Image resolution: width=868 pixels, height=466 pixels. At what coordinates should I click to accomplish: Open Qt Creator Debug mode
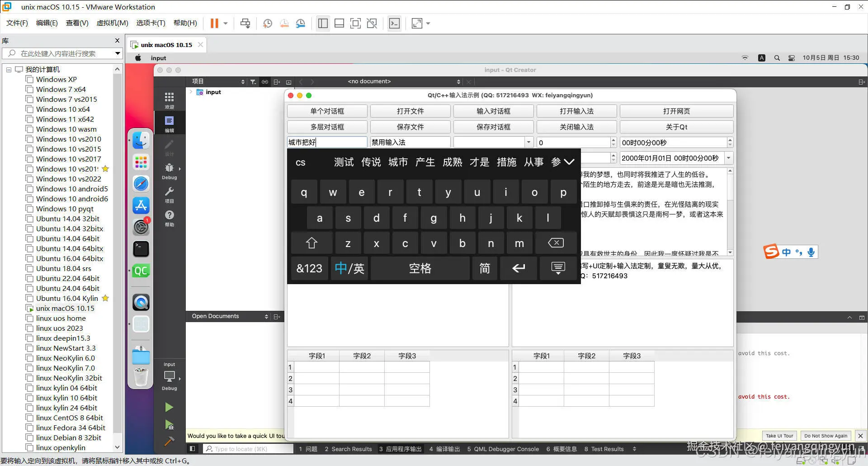point(169,171)
